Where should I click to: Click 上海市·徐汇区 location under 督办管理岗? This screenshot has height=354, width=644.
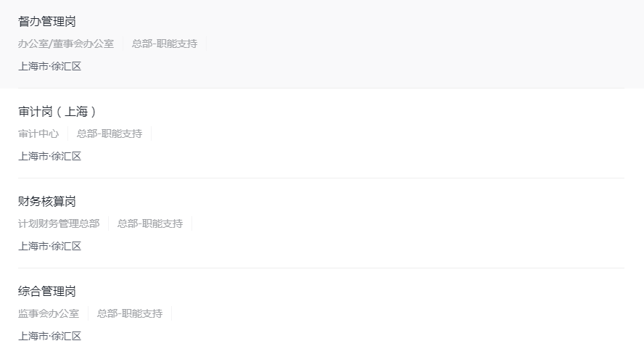pyautogui.click(x=50, y=66)
